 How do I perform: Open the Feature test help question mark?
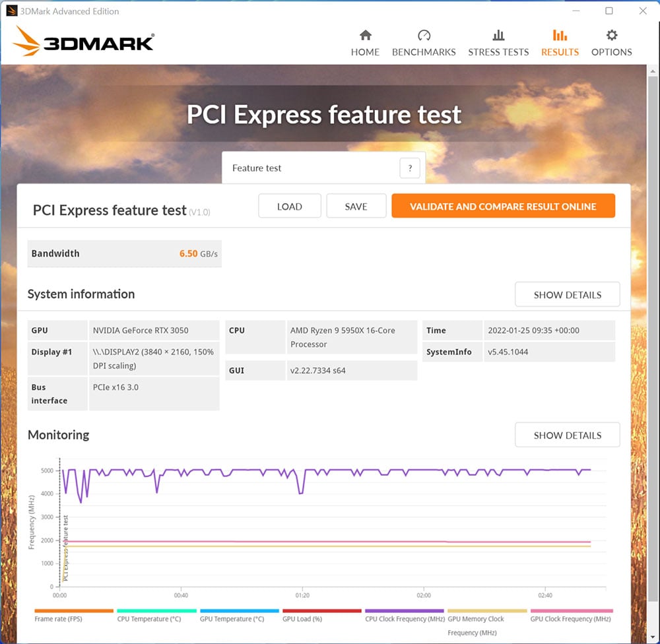pyautogui.click(x=410, y=168)
